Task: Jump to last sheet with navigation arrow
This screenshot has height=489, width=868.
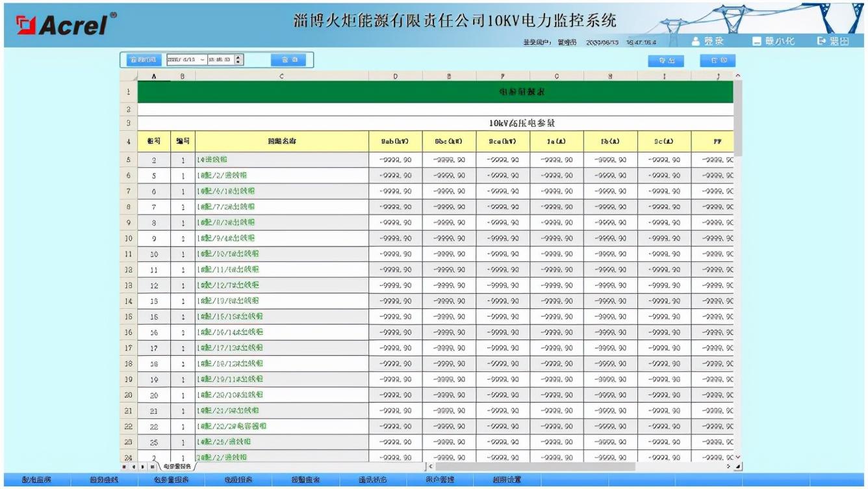Action: click(x=152, y=467)
